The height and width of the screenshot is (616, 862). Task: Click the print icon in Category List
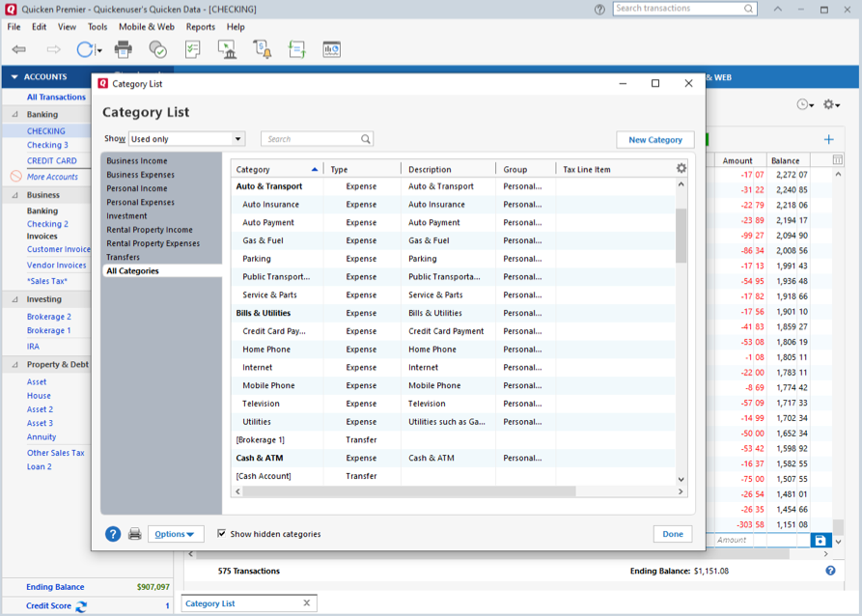click(x=135, y=534)
